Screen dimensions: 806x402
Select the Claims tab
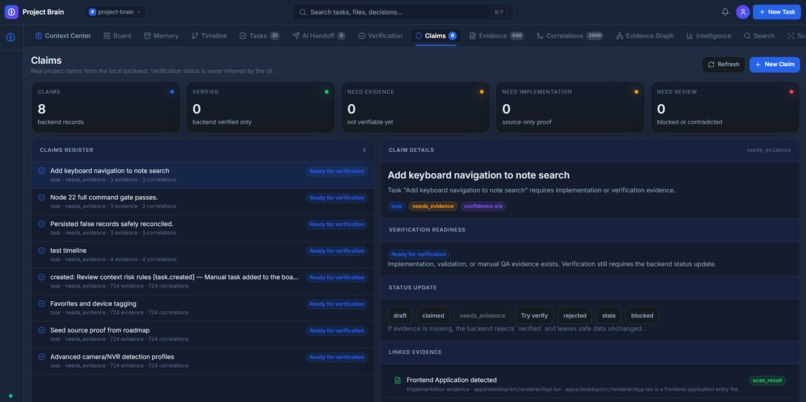[435, 36]
